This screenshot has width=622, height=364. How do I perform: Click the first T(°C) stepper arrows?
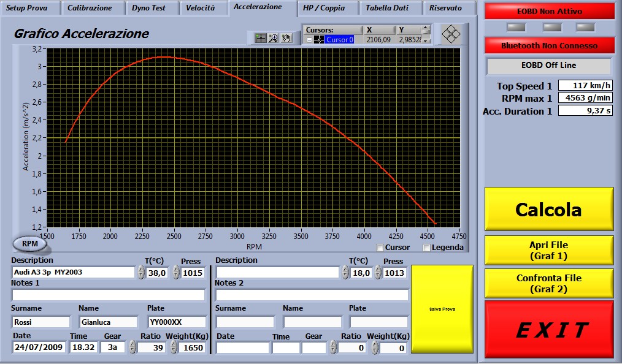(x=141, y=273)
